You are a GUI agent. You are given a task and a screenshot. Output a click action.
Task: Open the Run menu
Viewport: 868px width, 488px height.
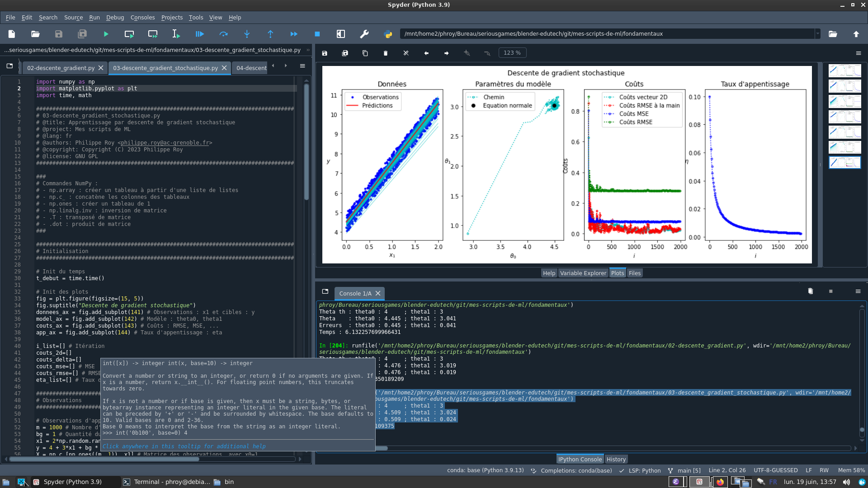pos(94,17)
